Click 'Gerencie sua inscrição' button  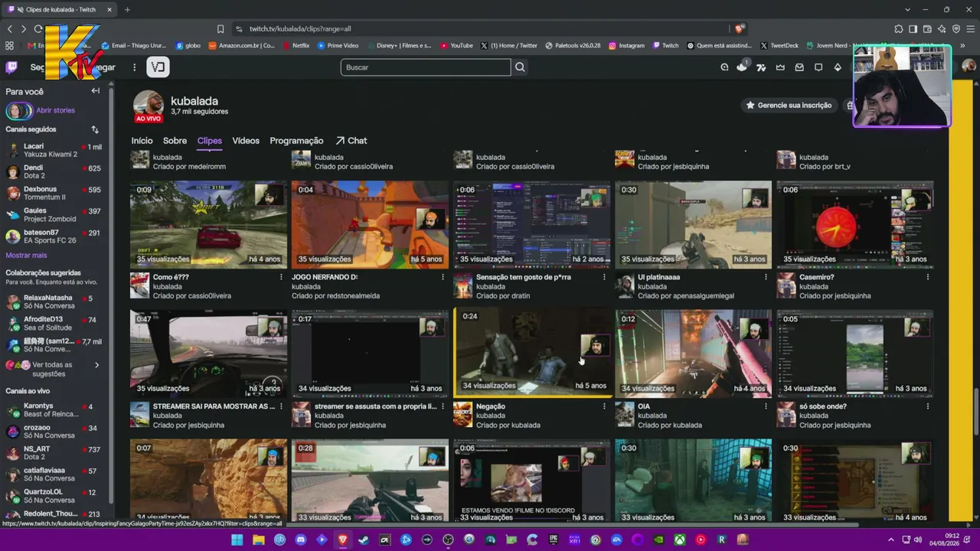[x=789, y=105]
